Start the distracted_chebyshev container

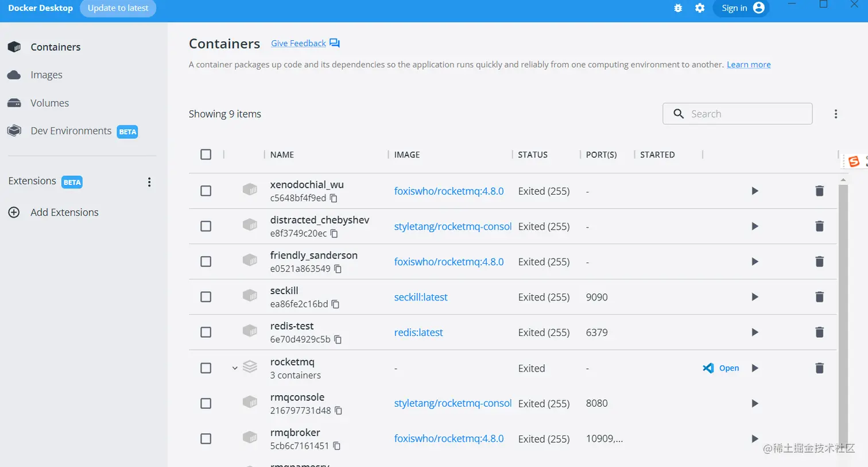(755, 226)
